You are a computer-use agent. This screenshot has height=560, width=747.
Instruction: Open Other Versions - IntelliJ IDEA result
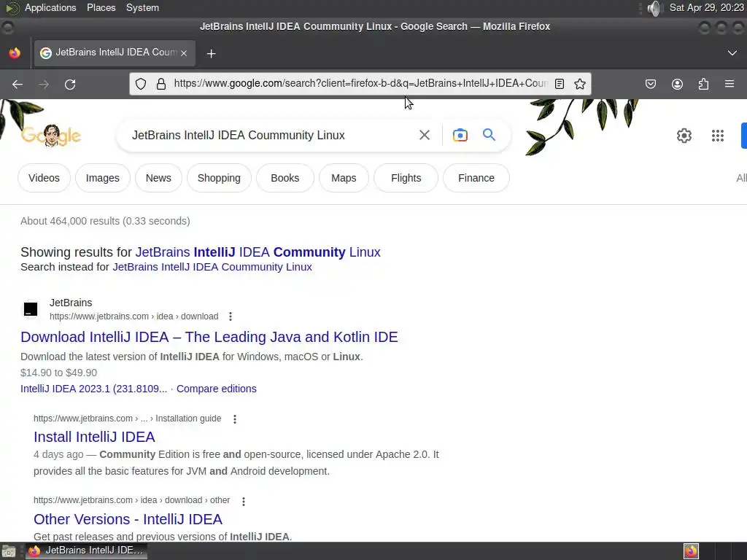pos(128,519)
